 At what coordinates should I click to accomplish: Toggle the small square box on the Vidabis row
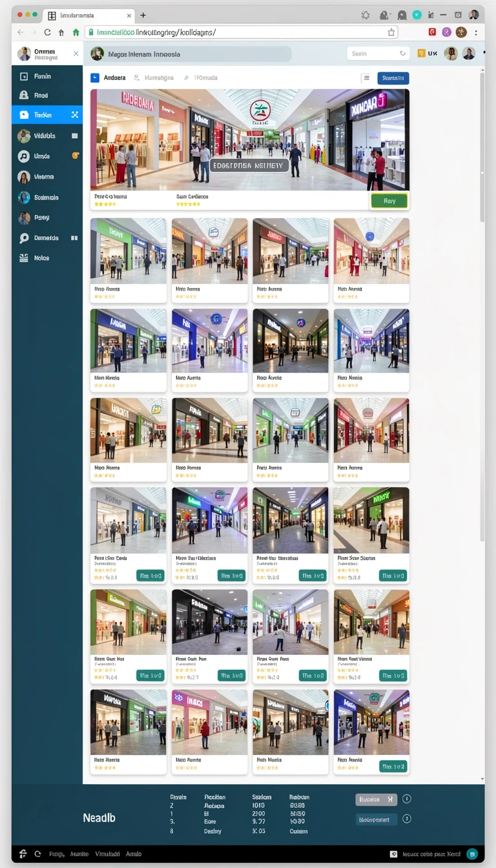point(75,136)
